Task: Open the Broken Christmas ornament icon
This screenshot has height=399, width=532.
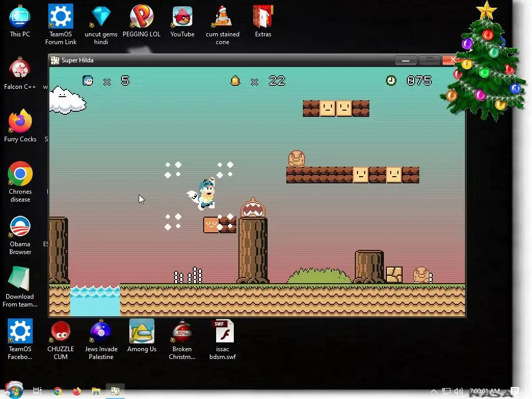Action: click(x=182, y=339)
